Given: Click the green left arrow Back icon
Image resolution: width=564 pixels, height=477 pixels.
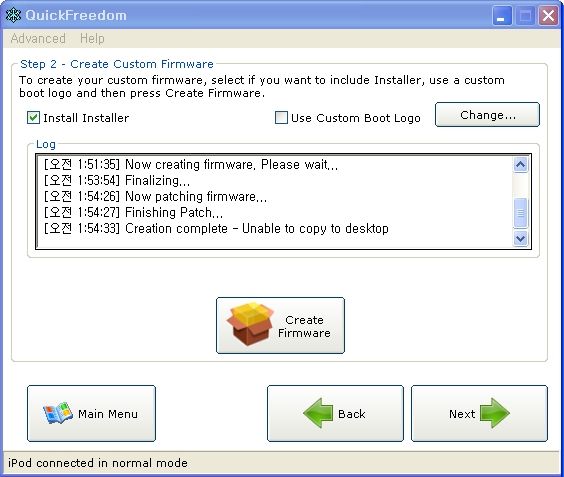Looking at the screenshot, I should click(x=318, y=413).
